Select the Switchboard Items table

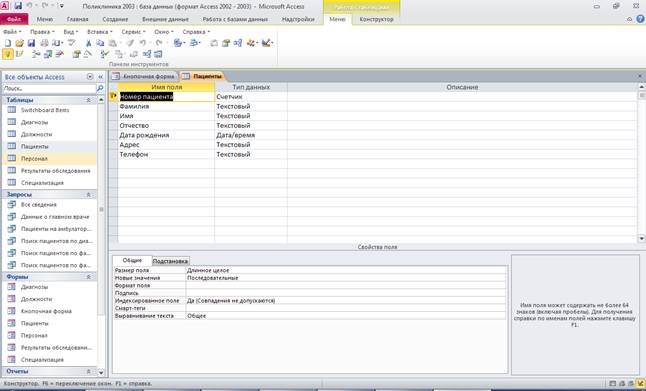point(49,110)
